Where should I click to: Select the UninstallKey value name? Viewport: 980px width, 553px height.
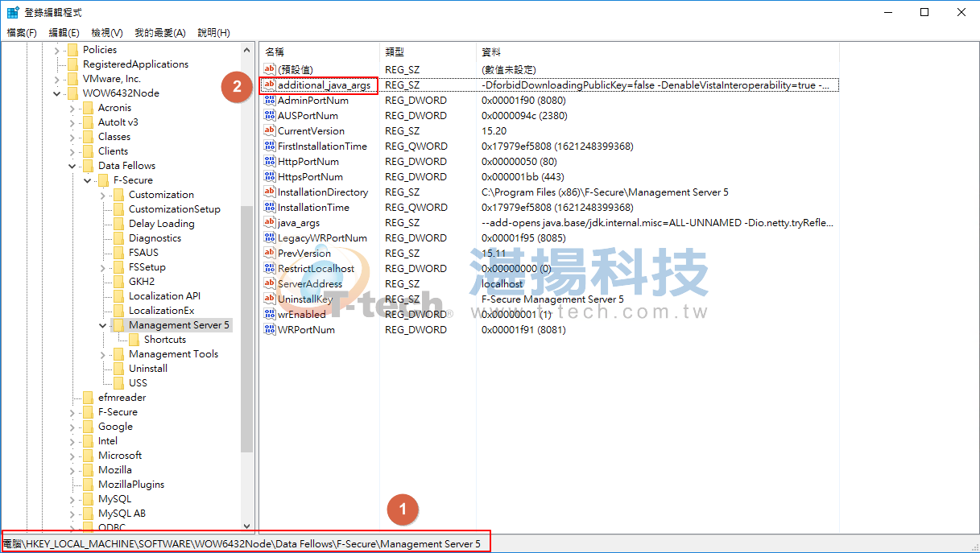pyautogui.click(x=305, y=299)
